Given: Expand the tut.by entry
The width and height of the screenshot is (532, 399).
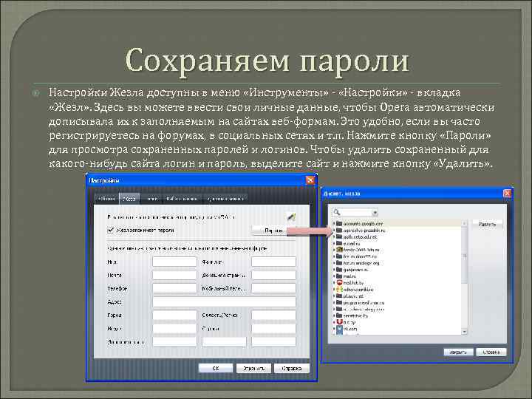Looking at the screenshot, I should (x=334, y=322).
